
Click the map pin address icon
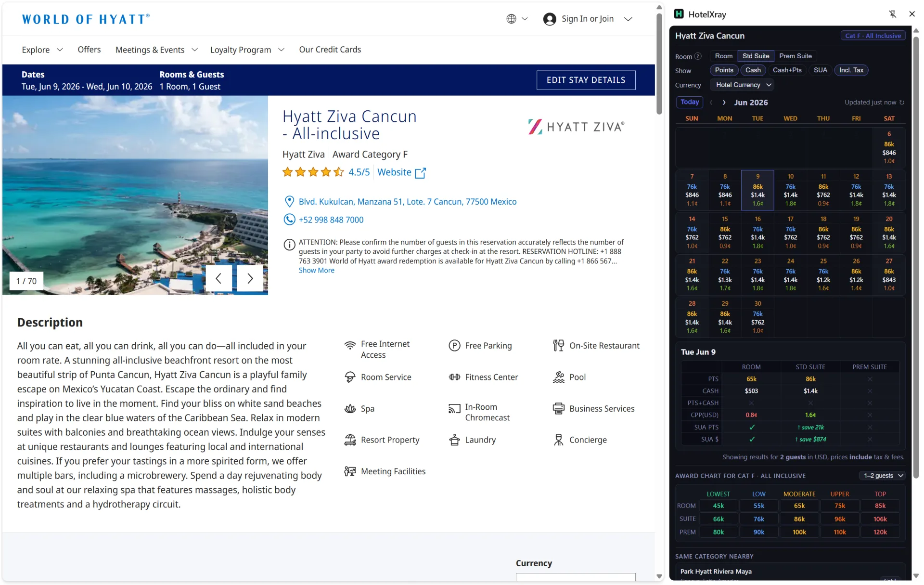[289, 201]
